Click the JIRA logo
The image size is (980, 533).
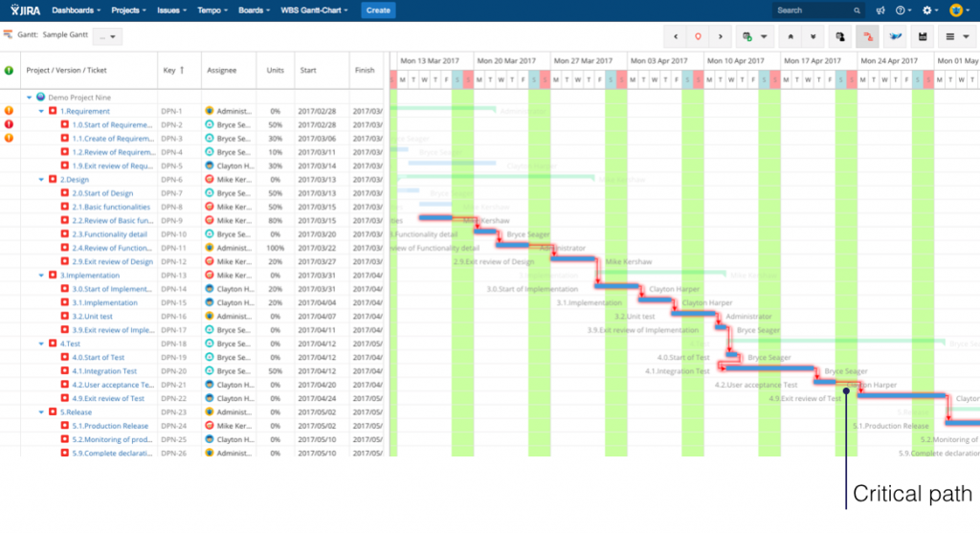pyautogui.click(x=25, y=10)
